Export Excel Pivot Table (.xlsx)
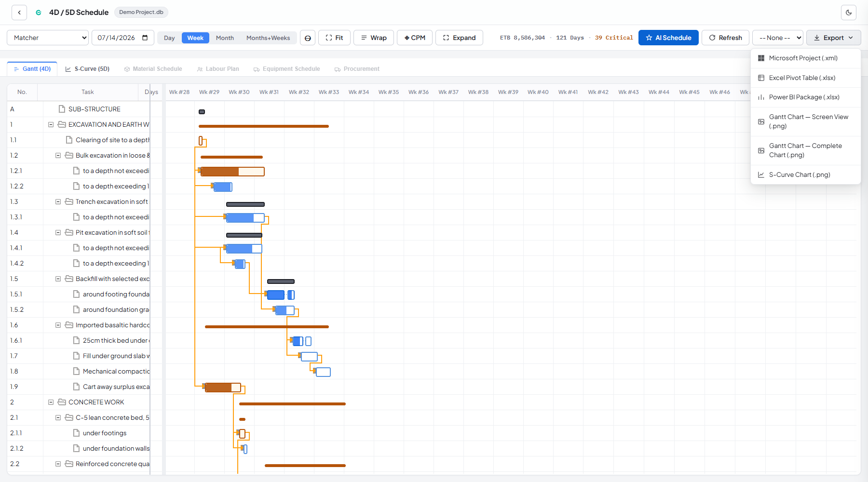The image size is (868, 482). pyautogui.click(x=806, y=78)
